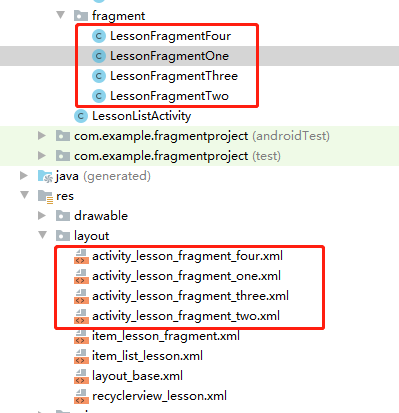The width and height of the screenshot is (399, 413).
Task: Expand the (test) package arrow
Action: [x=42, y=155]
